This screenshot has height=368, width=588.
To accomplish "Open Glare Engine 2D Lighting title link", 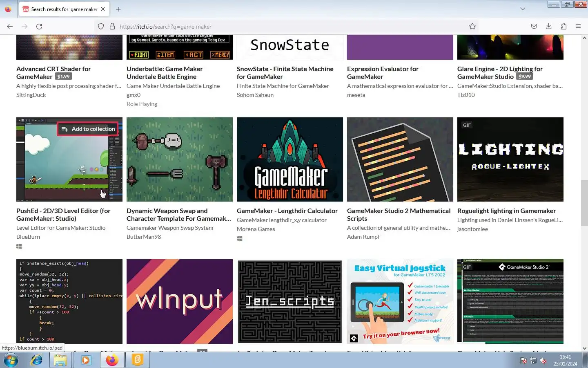I will (500, 73).
